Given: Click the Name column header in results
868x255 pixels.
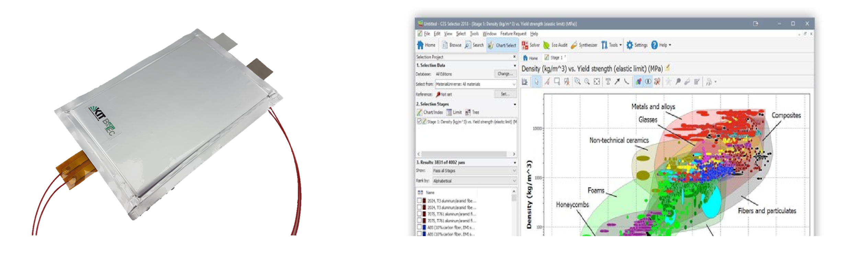Looking at the screenshot, I should (430, 192).
